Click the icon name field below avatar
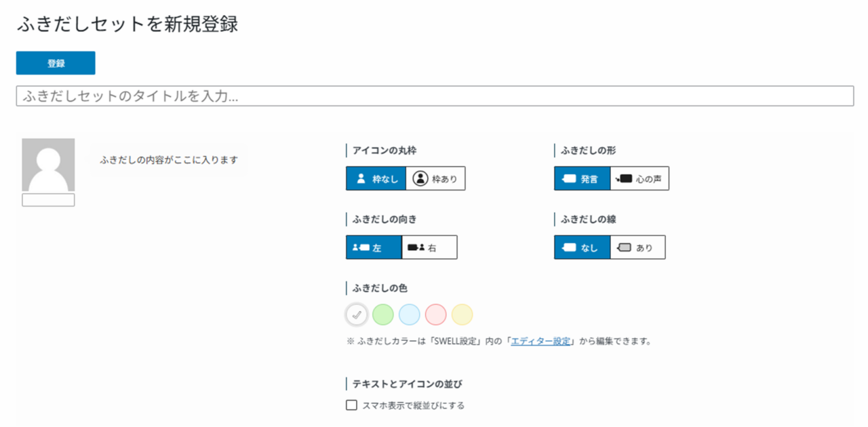Screen dimensions: 868x427 pyautogui.click(x=48, y=200)
